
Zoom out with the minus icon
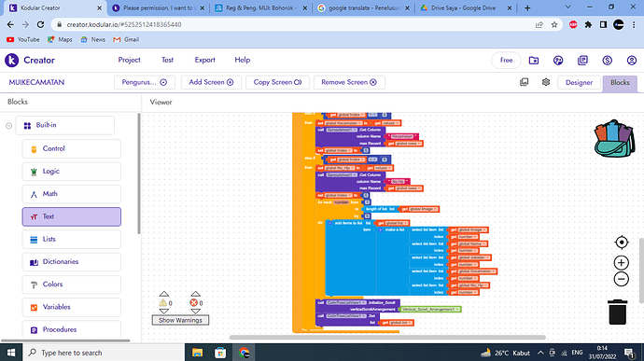(622, 279)
